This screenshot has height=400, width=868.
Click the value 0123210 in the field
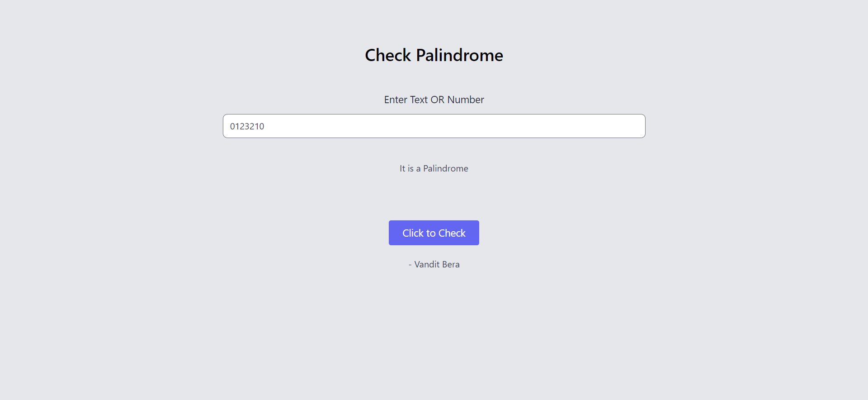click(247, 126)
